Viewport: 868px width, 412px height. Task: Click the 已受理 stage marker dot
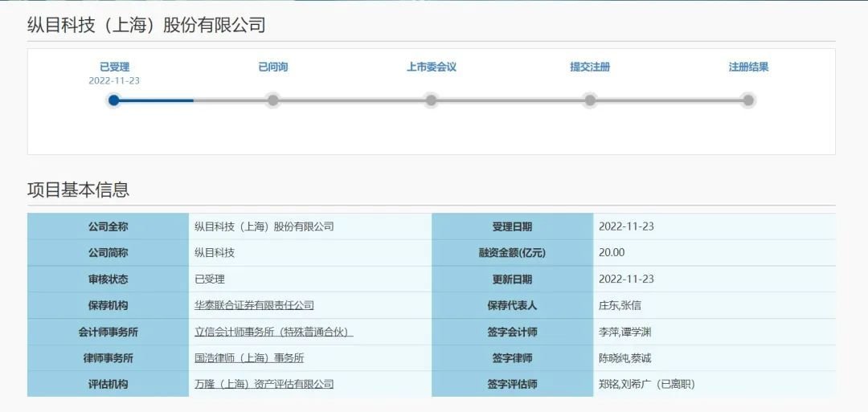point(114,100)
